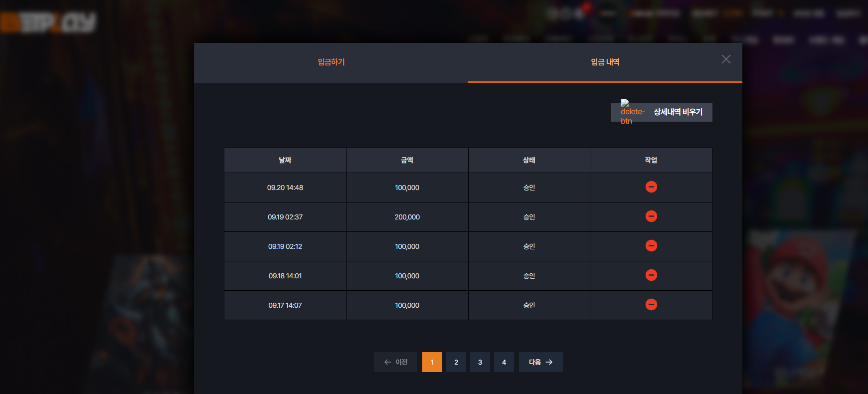Viewport: 868px width, 394px height.
Task: Click the 날짜 column header
Action: point(285,161)
